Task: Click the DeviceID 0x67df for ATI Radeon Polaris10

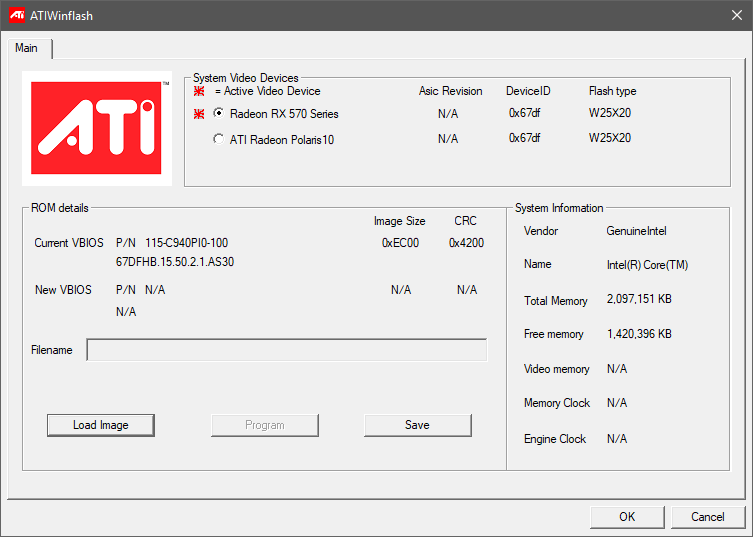Action: coord(524,138)
